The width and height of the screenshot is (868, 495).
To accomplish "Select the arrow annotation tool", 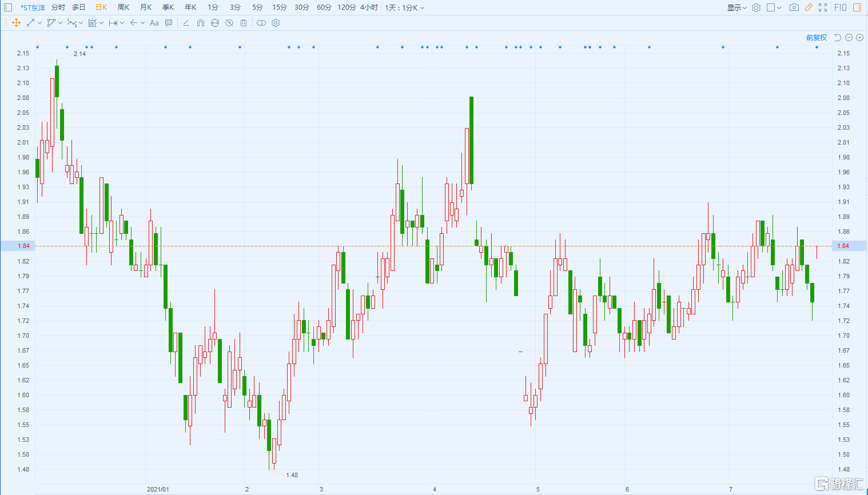I will coord(134,23).
